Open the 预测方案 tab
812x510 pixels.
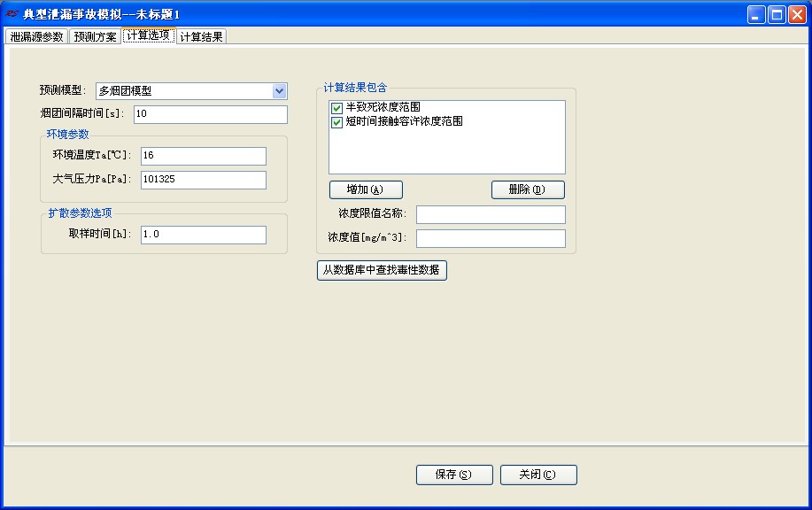tap(96, 37)
